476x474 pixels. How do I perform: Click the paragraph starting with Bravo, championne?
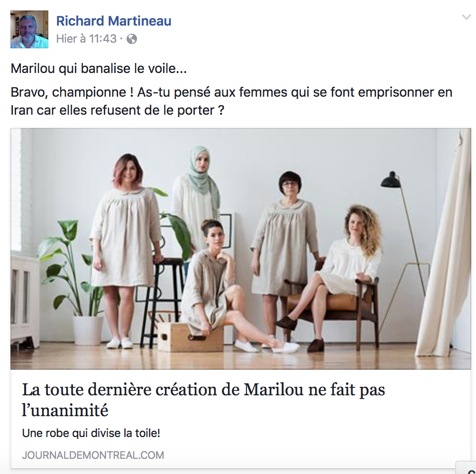pos(231,101)
